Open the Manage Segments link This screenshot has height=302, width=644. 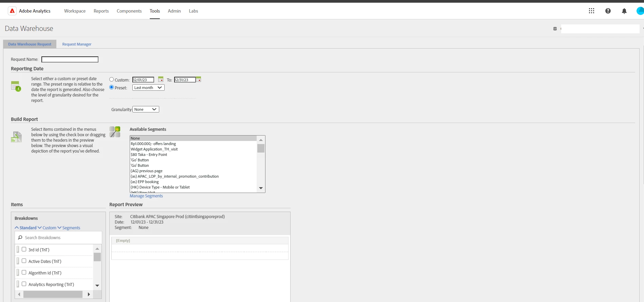(146, 196)
